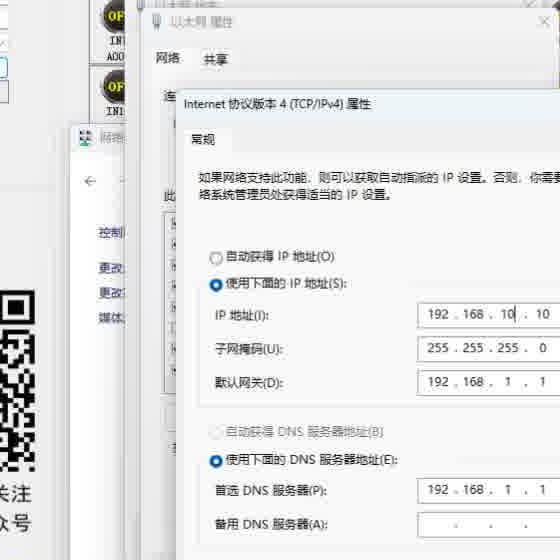Click back arrow in network connections window

pyautogui.click(x=90, y=181)
